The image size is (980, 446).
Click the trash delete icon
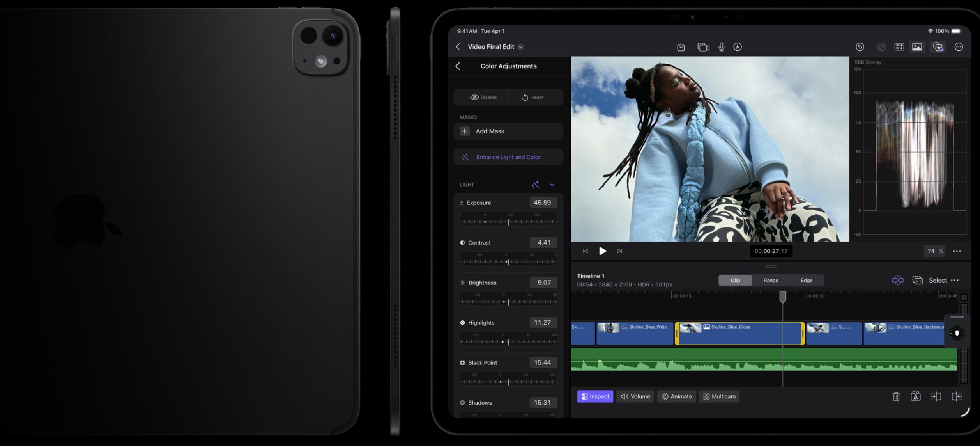coord(896,396)
